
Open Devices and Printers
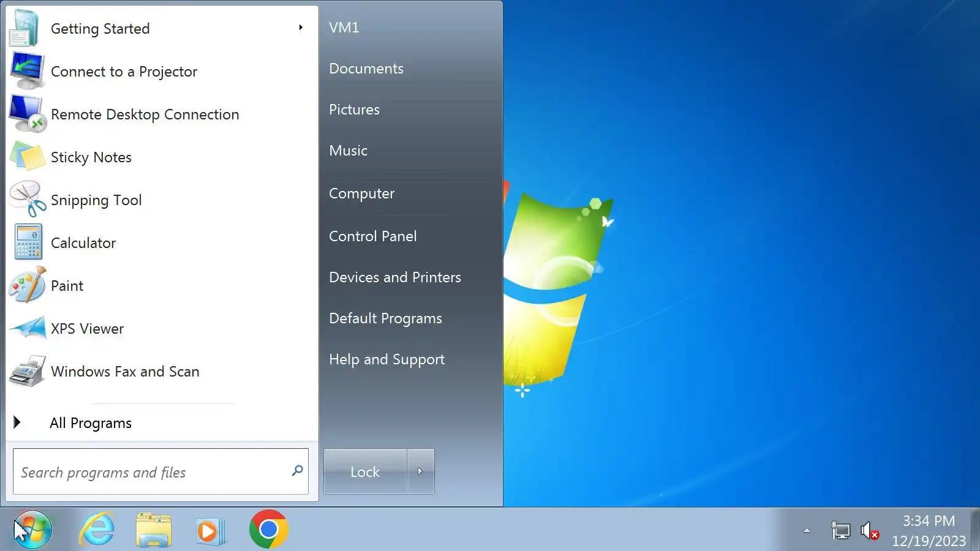pyautogui.click(x=395, y=277)
